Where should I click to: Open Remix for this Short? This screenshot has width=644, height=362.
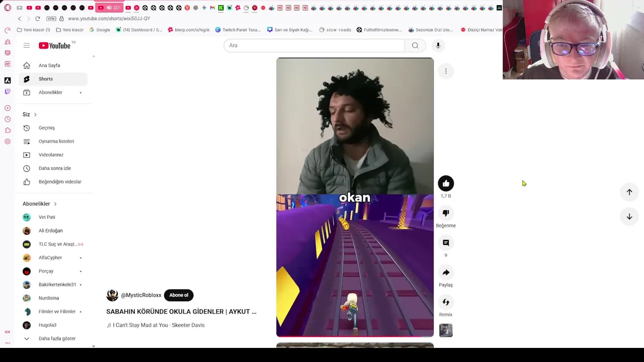pyautogui.click(x=446, y=302)
